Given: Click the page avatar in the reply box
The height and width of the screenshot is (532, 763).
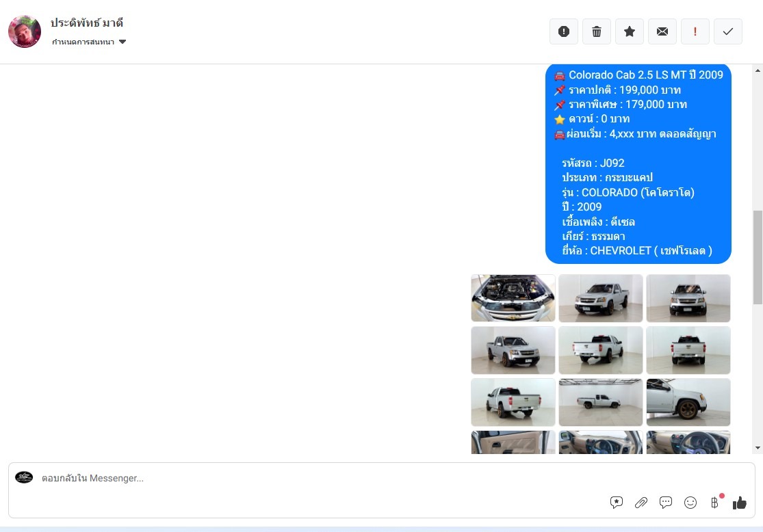Looking at the screenshot, I should (24, 477).
